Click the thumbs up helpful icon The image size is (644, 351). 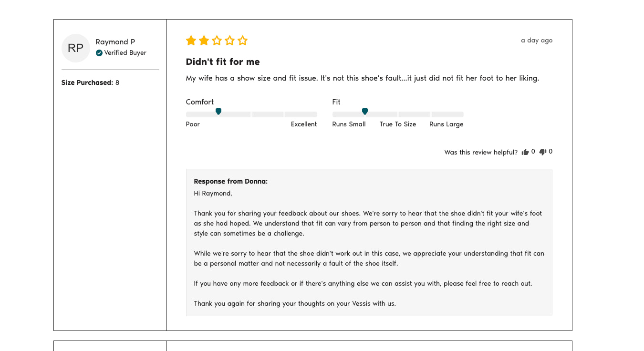click(x=525, y=152)
